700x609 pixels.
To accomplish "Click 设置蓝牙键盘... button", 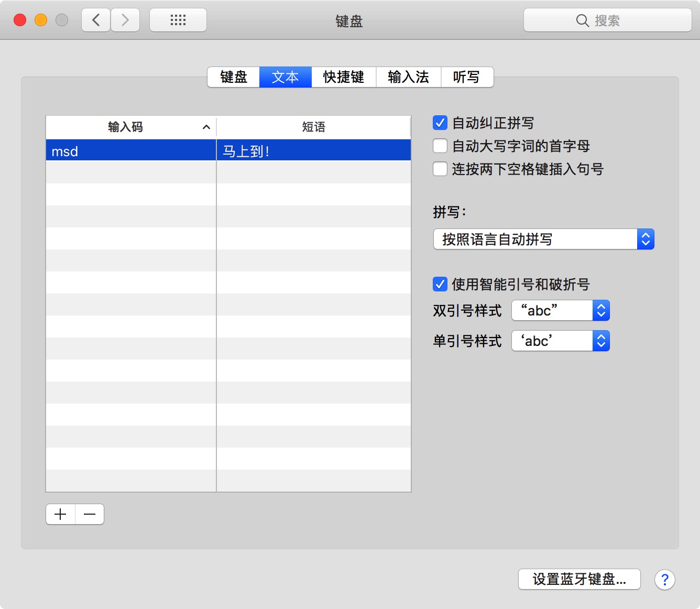I will pos(579,579).
